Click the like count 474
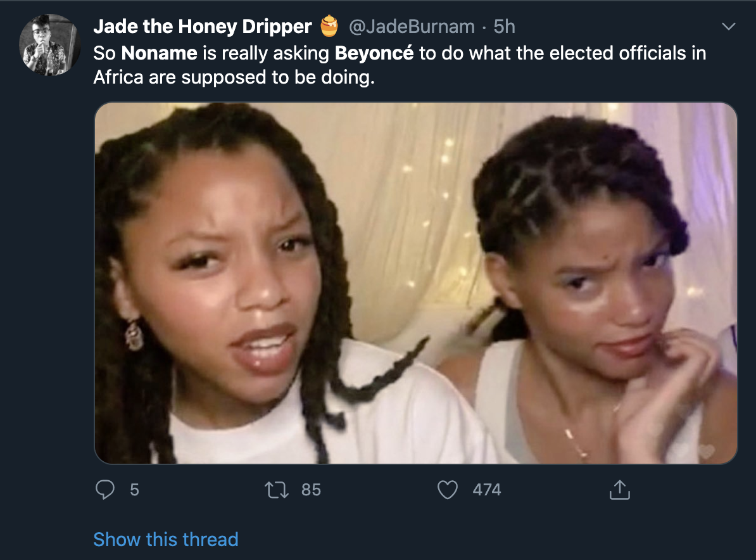Viewport: 756px width, 560px height. 486,490
